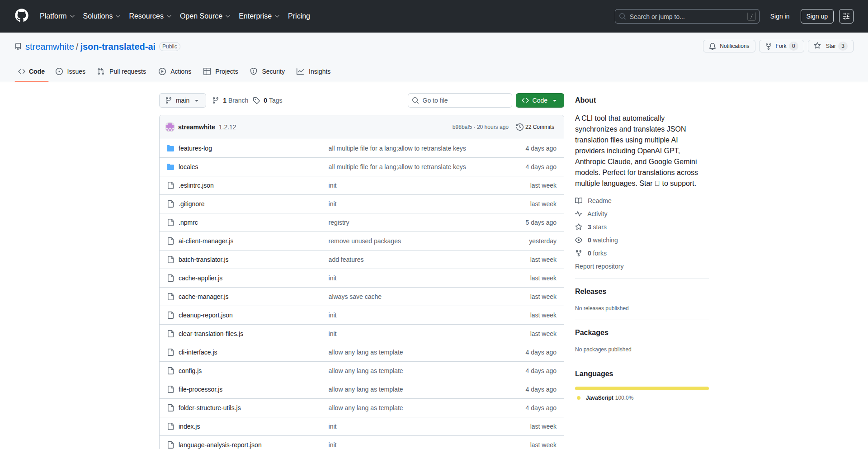Click the Readme book icon
Screen dimensions: 868x449
click(x=579, y=201)
